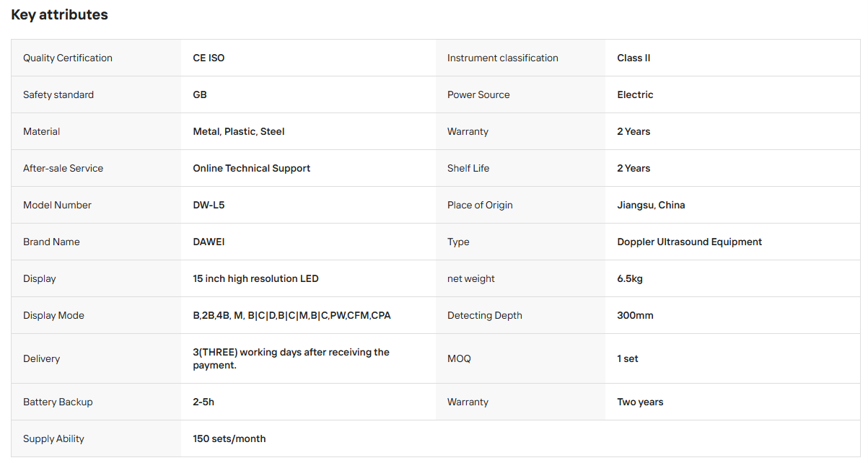Screen dimensions: 868x463
Task: Click the 2-5h battery backup value
Action: (203, 402)
